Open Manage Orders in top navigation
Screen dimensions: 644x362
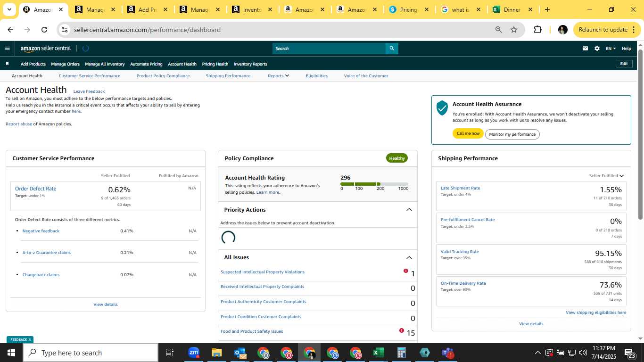(x=65, y=64)
